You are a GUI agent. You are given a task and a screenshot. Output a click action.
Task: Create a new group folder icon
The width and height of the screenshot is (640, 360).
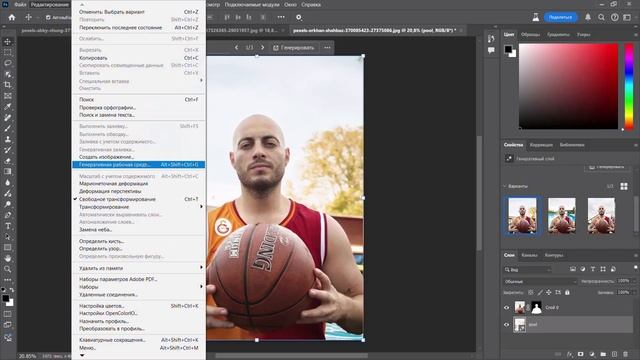603,354
